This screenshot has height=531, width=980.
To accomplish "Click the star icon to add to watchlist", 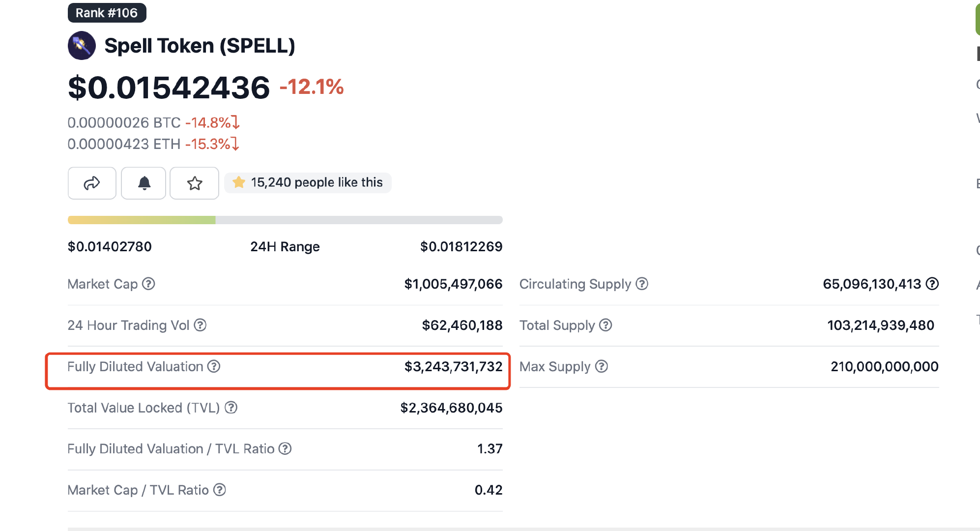I will [194, 183].
